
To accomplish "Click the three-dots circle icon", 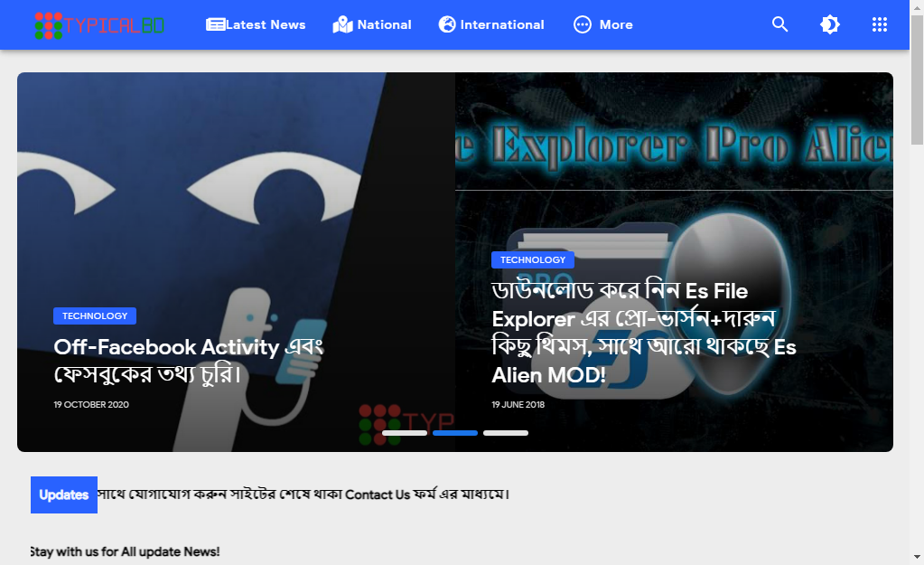I will 583,24.
